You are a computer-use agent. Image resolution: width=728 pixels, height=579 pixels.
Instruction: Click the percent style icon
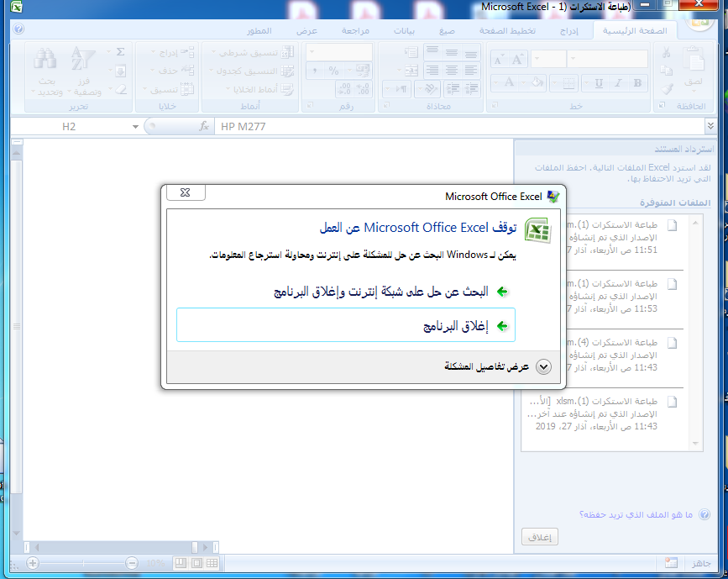click(334, 71)
